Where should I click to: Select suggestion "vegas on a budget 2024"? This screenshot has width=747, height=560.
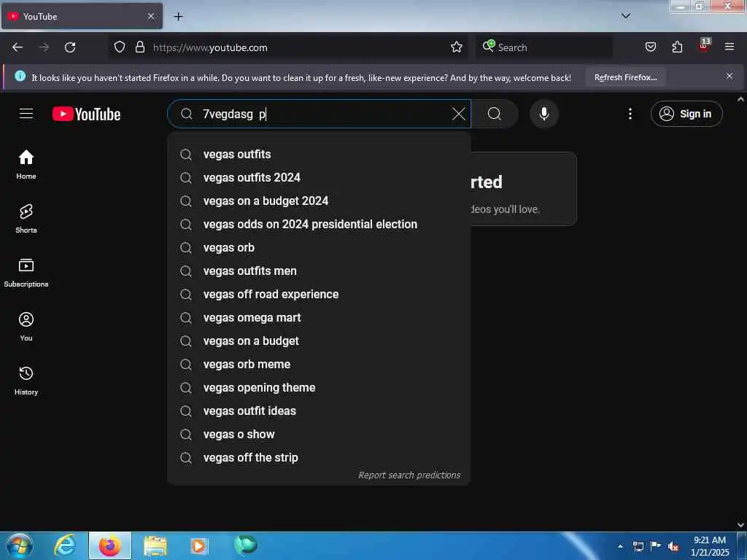(319, 201)
